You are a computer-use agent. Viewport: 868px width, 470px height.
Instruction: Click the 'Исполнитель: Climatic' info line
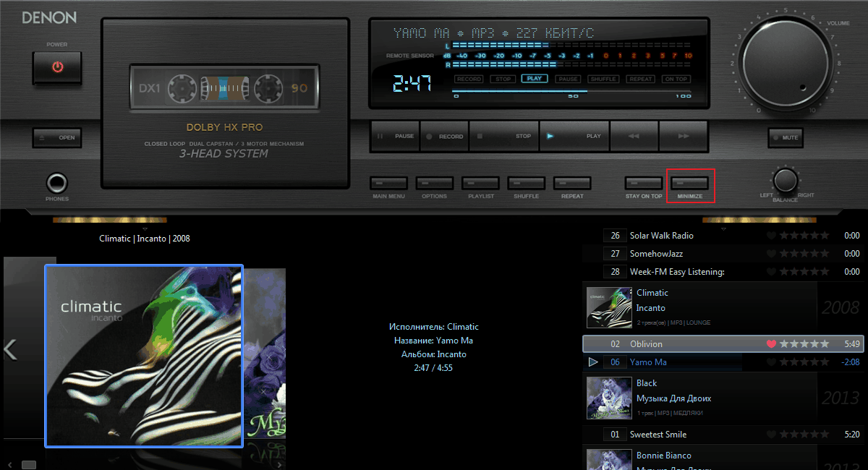434,327
